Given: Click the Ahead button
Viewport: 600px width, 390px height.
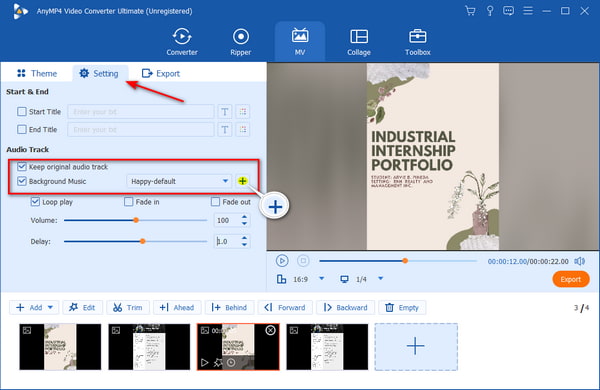Looking at the screenshot, I should (177, 307).
